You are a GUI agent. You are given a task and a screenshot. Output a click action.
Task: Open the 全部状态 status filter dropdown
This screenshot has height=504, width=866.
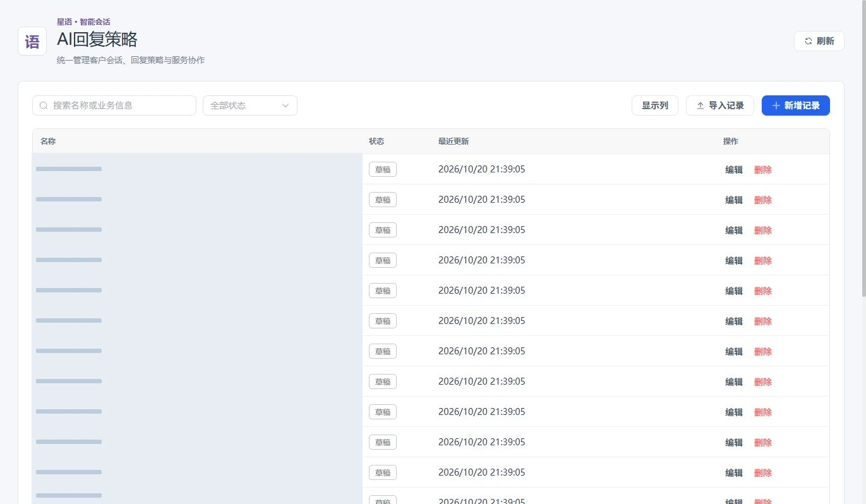[250, 105]
